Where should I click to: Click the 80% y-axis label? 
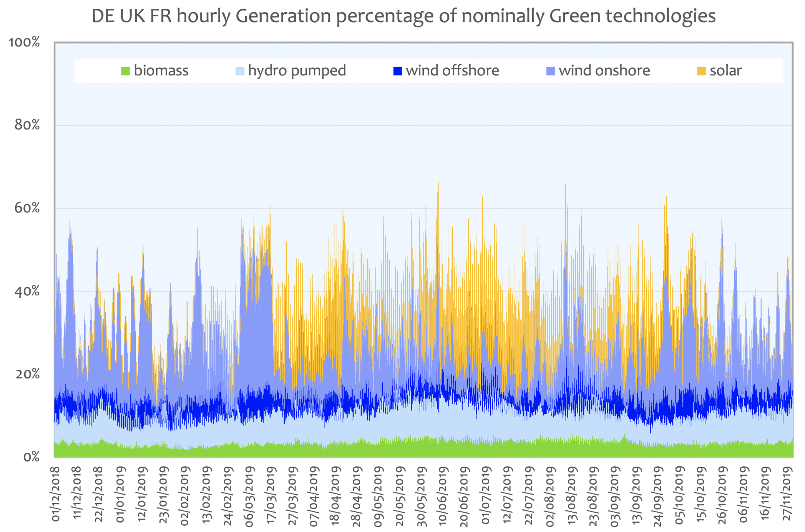pyautogui.click(x=27, y=125)
